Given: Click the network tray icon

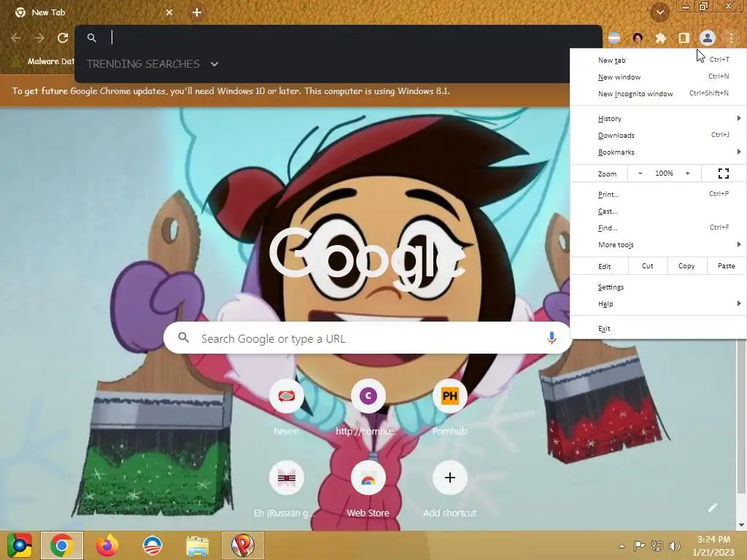Looking at the screenshot, I should pyautogui.click(x=657, y=545).
